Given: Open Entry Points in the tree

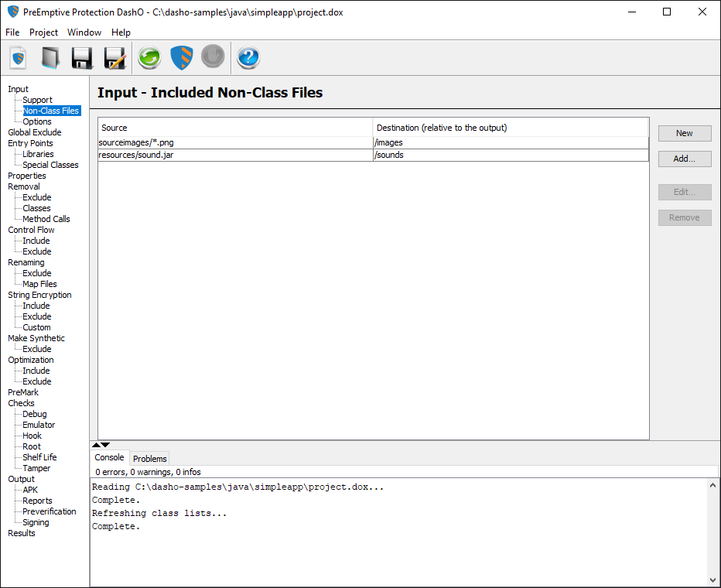Looking at the screenshot, I should [x=30, y=143].
